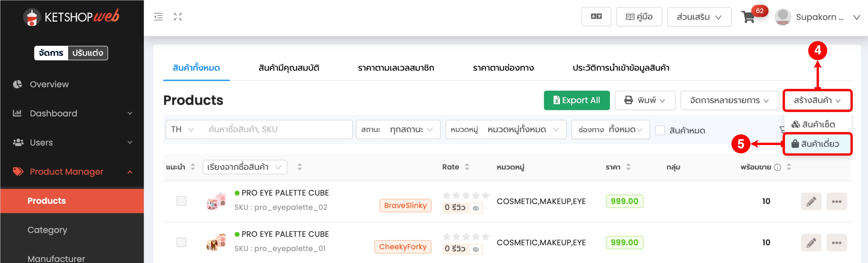This screenshot has height=263, width=868.
Task: Click star rating for pro_eyepalette_01
Action: tap(466, 236)
